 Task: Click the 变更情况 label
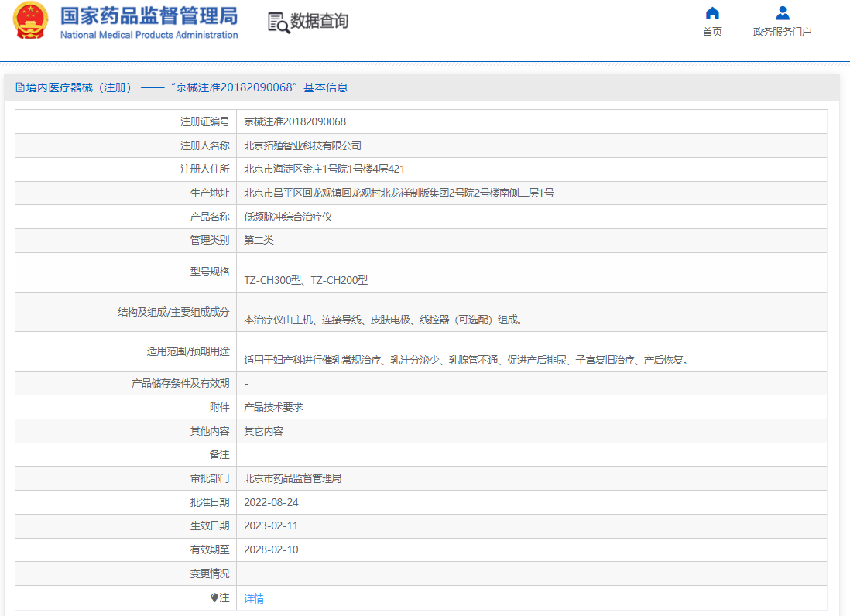coord(210,573)
